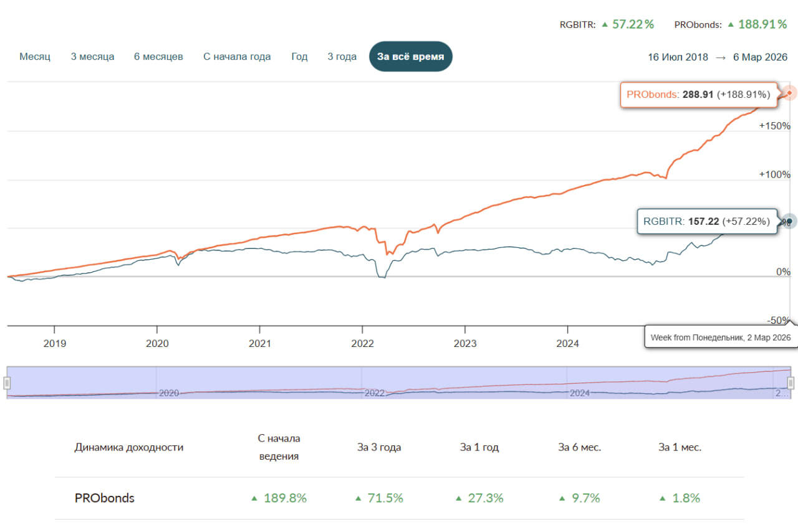Image resolution: width=798 pixels, height=532 pixels.
Task: Switch to the 3 месяца period
Action: 92,57
